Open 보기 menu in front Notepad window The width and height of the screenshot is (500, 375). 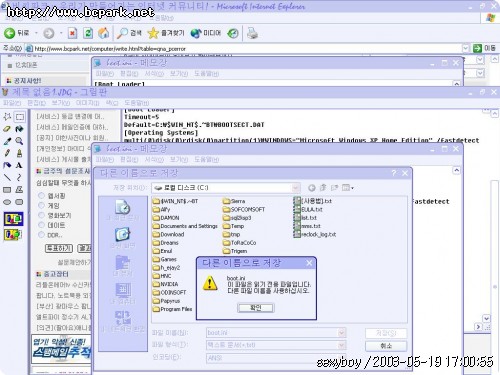179,160
